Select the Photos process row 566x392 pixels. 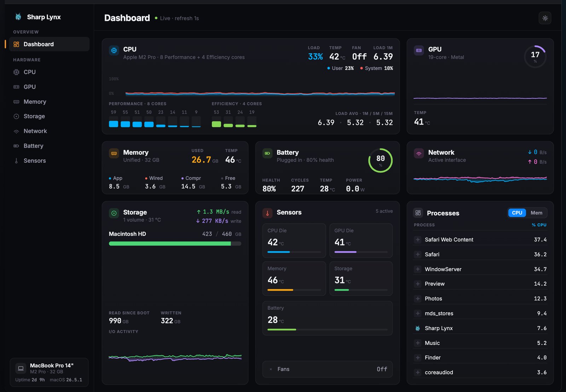tap(480, 299)
